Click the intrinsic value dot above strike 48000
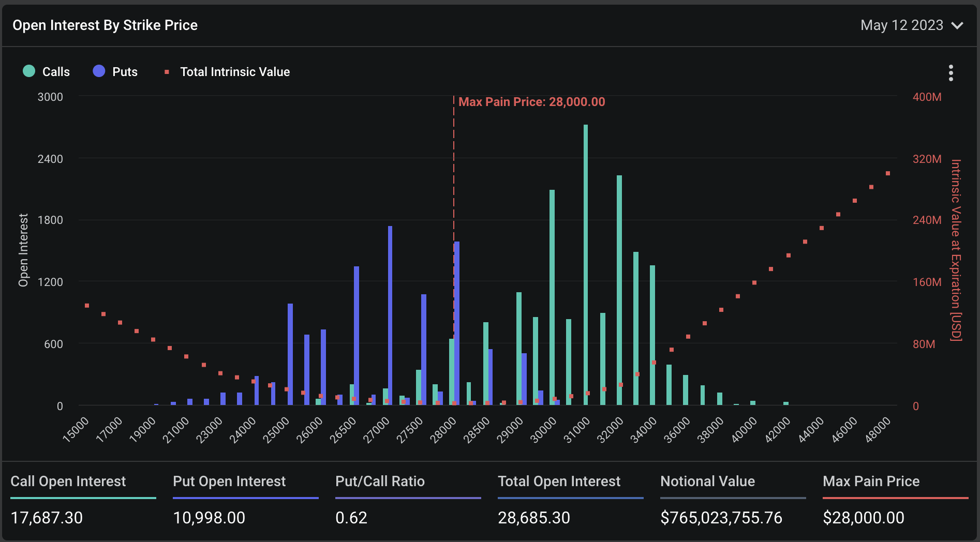The height and width of the screenshot is (542, 980). [x=888, y=173]
